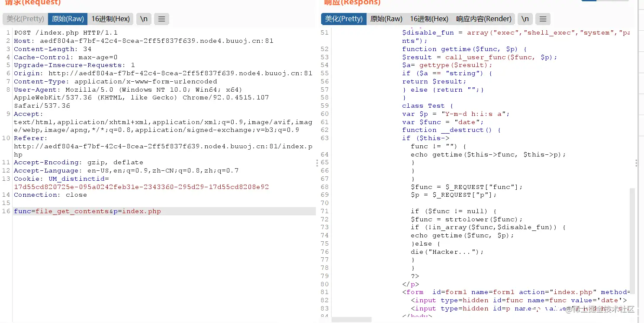Click the response vertical scrollbar thumb
Image resolution: width=644 pixels, height=323 pixels.
pyautogui.click(x=632, y=240)
